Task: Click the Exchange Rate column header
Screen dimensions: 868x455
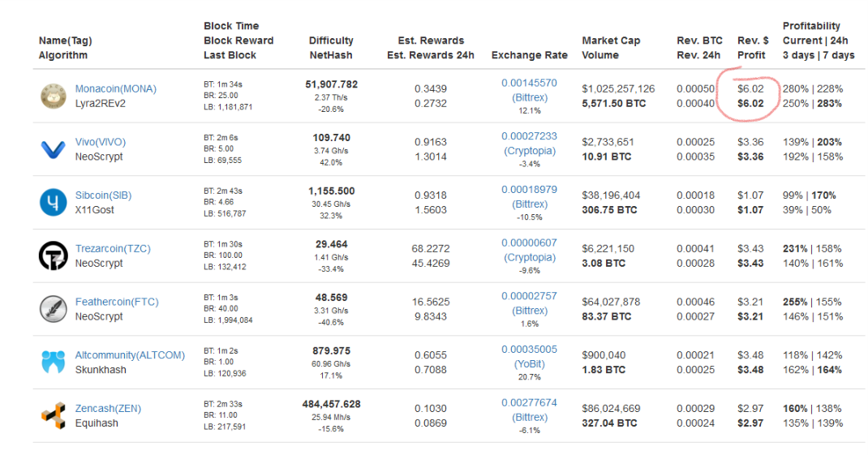Action: [529, 55]
